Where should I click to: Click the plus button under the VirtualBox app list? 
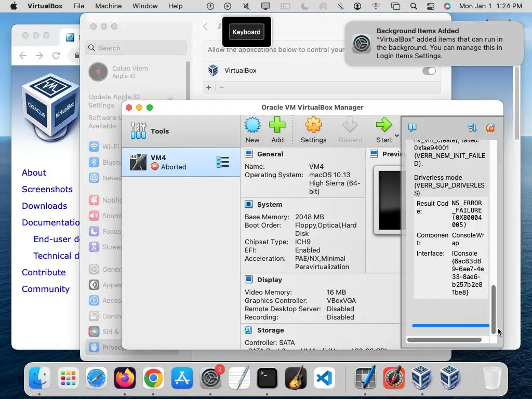[x=209, y=87]
